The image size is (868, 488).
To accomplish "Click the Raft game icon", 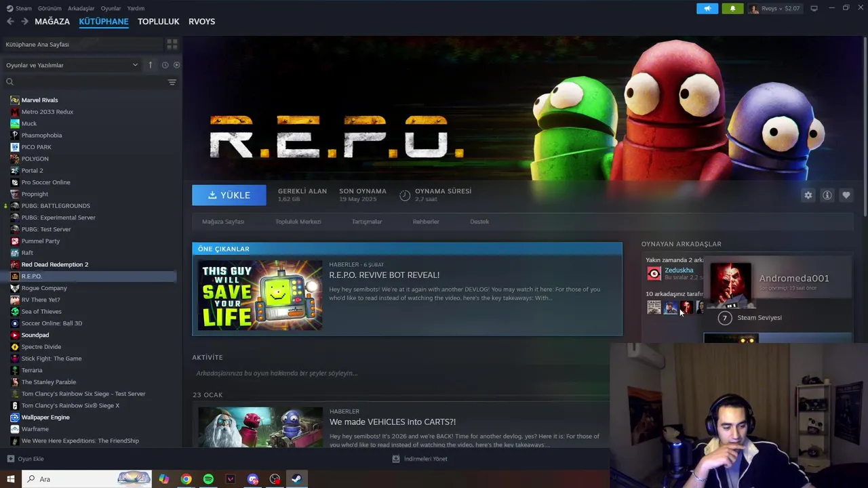I will [x=15, y=253].
